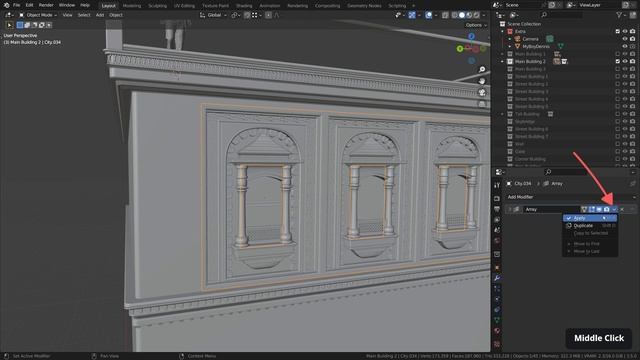The height and width of the screenshot is (360, 640).
Task: Open the Edit menu
Action: pos(29,5)
